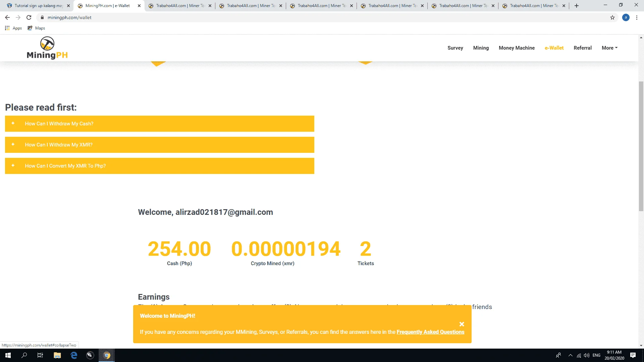The width and height of the screenshot is (644, 362).
Task: Open the Chrome profile avatar
Action: [x=626, y=17]
